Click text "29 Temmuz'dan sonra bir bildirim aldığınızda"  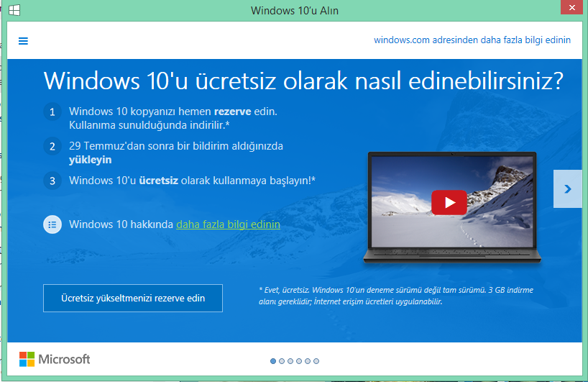(x=176, y=146)
